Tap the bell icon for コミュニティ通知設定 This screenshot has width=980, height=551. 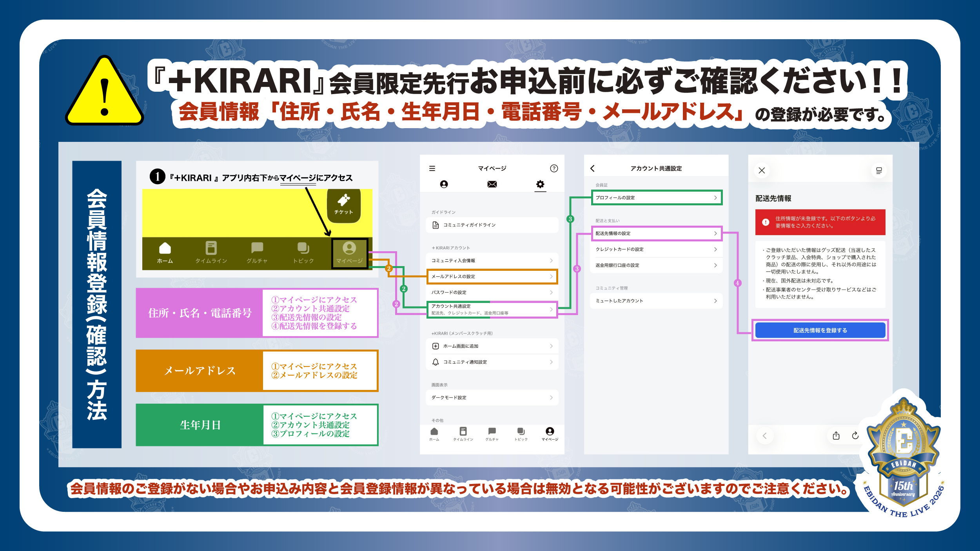[x=435, y=362]
